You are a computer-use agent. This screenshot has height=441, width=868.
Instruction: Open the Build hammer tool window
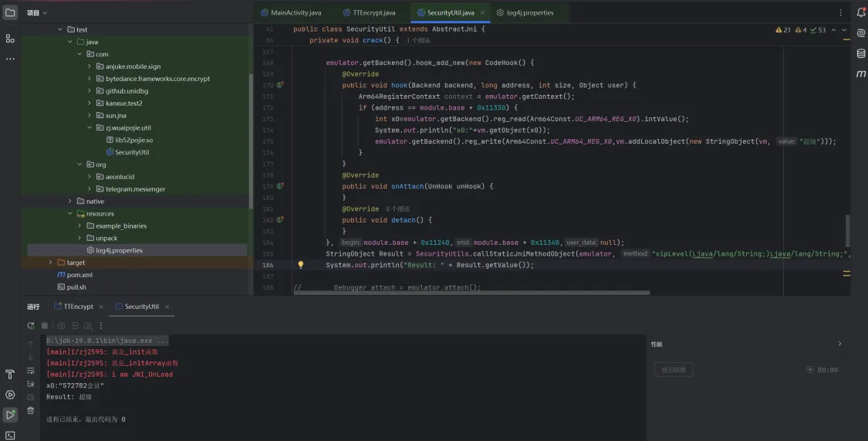pyautogui.click(x=10, y=375)
